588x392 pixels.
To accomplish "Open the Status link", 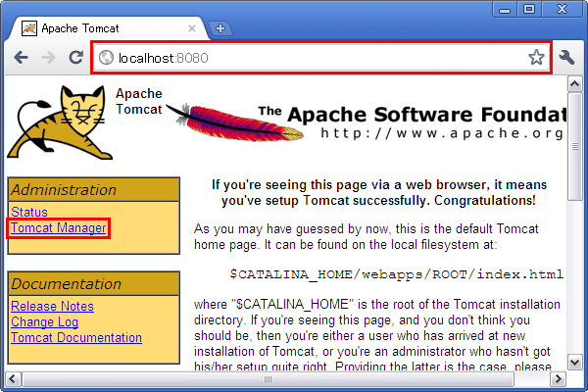I will [29, 212].
